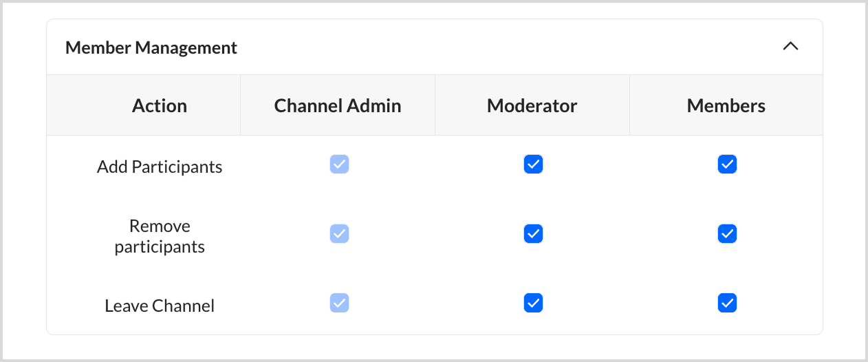
Task: Click the Member Management heading text
Action: [x=151, y=47]
